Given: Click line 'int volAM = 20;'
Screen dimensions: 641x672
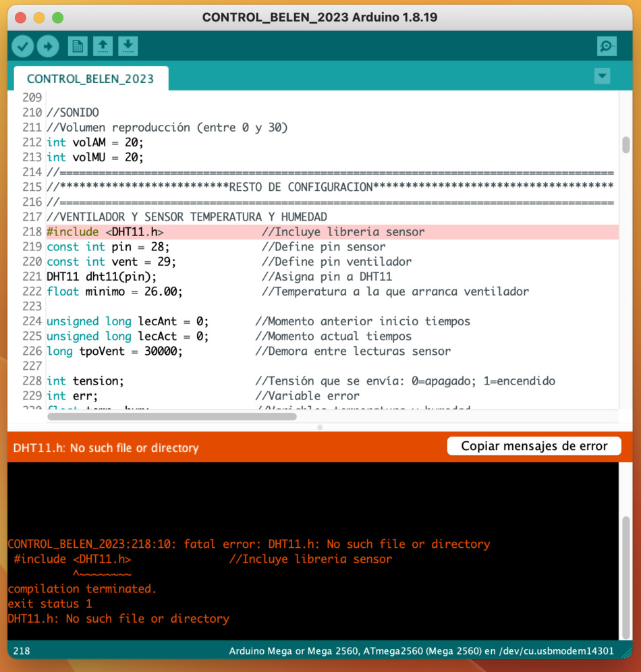Looking at the screenshot, I should click(95, 142).
